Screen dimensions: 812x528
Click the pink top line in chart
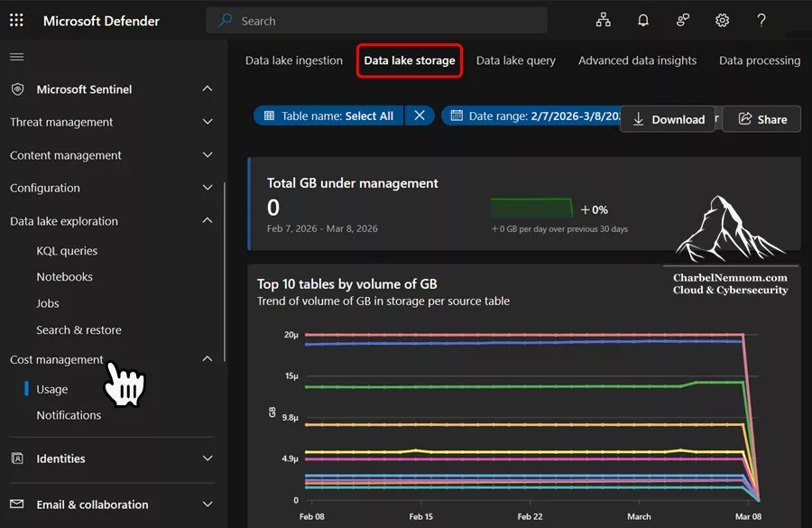point(524,335)
